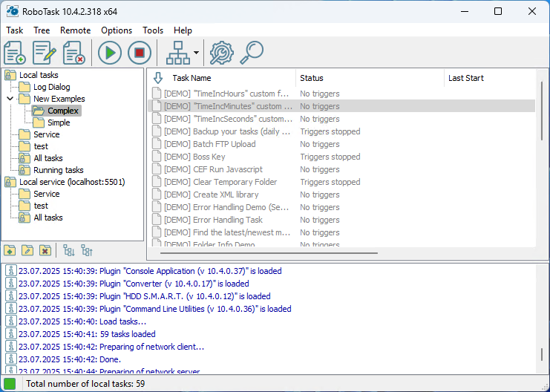Collapse the New Examples folder chevron
This screenshot has height=392, width=550.
(x=10, y=99)
